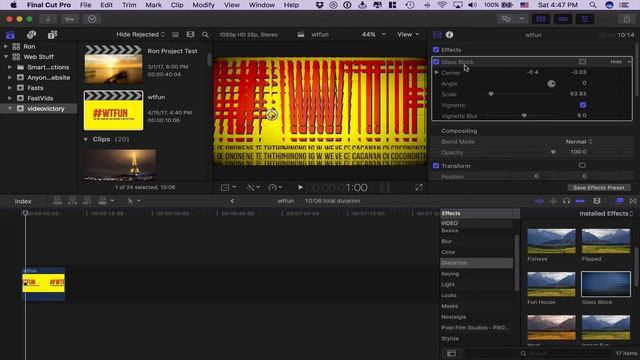Open macOS Spotlight search icon
The image size is (640, 360).
(593, 5)
